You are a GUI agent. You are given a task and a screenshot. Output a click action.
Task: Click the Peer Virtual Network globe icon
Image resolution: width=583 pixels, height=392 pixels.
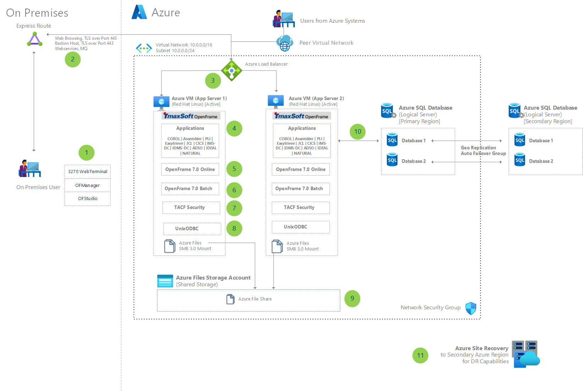coord(285,43)
